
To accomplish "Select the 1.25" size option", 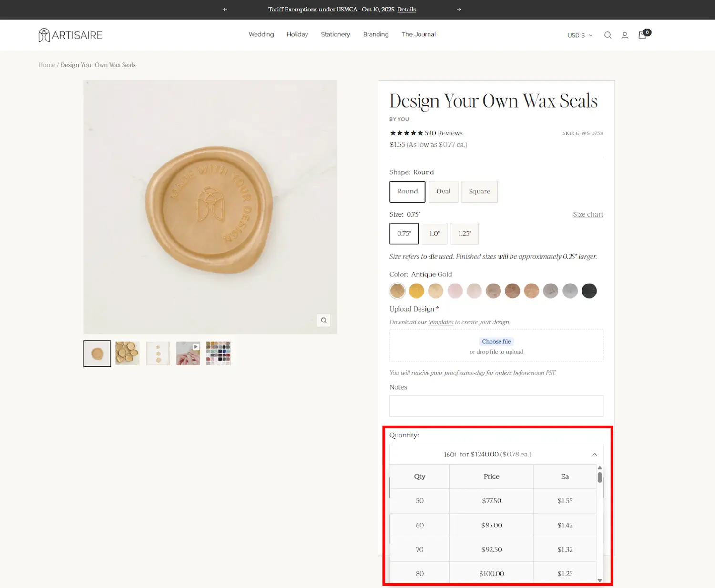I will pyautogui.click(x=464, y=233).
